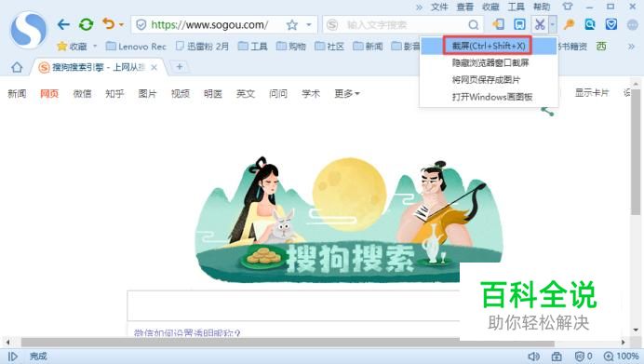Screen dimensions: 644x364
Task: Open the 新闻 bookmark folder
Action: 368,46
